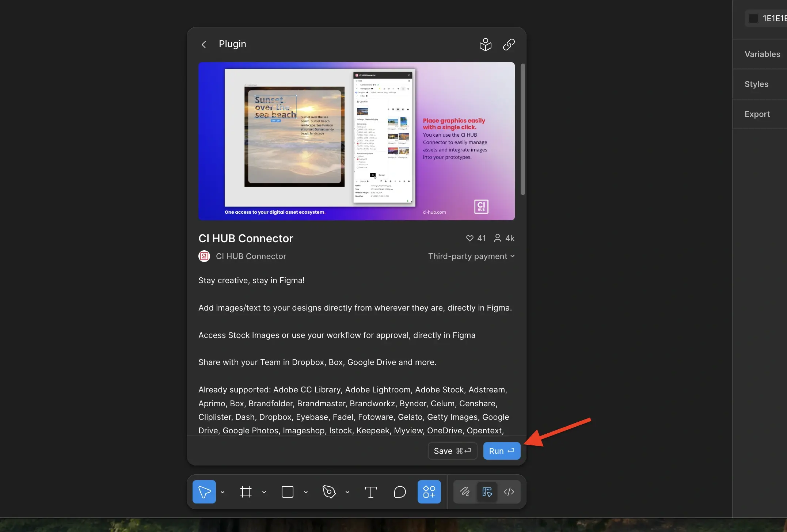Select the Pen tool
This screenshot has height=532, width=787.
click(x=329, y=492)
